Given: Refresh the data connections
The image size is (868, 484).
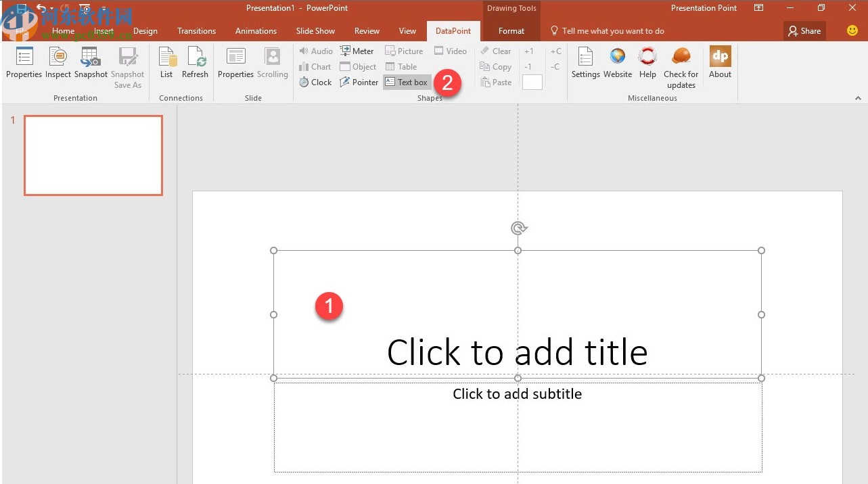Looking at the screenshot, I should [x=195, y=63].
